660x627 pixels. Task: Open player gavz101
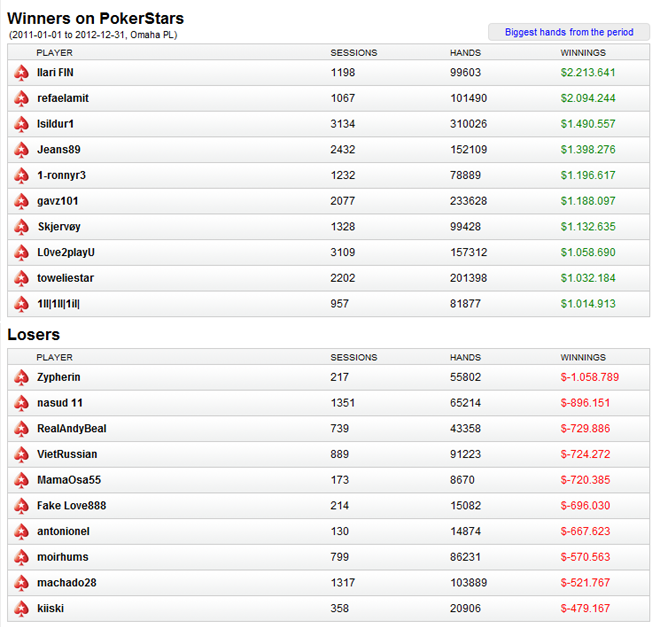coord(58,201)
